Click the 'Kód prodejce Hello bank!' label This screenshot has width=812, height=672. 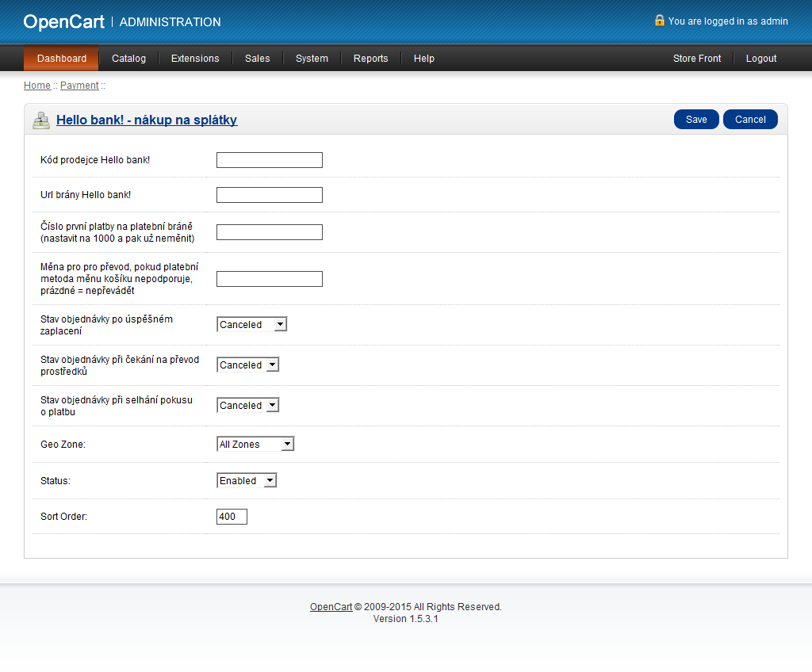click(x=95, y=160)
